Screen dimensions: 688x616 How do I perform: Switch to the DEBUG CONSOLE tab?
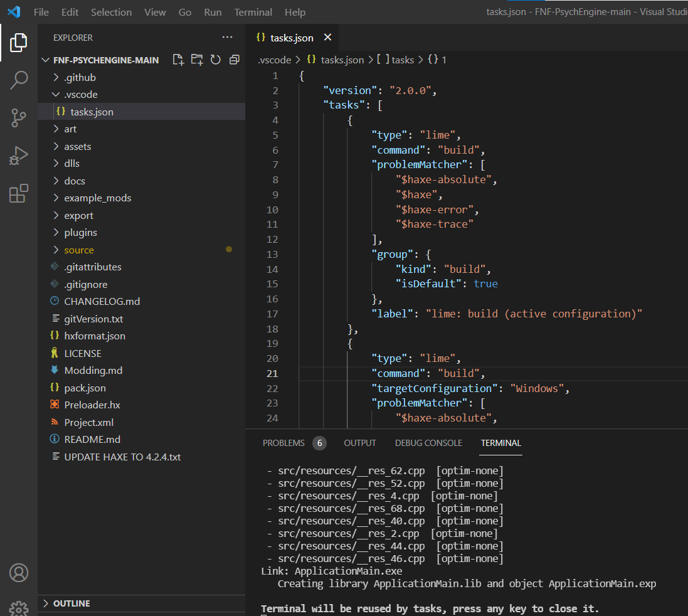428,443
